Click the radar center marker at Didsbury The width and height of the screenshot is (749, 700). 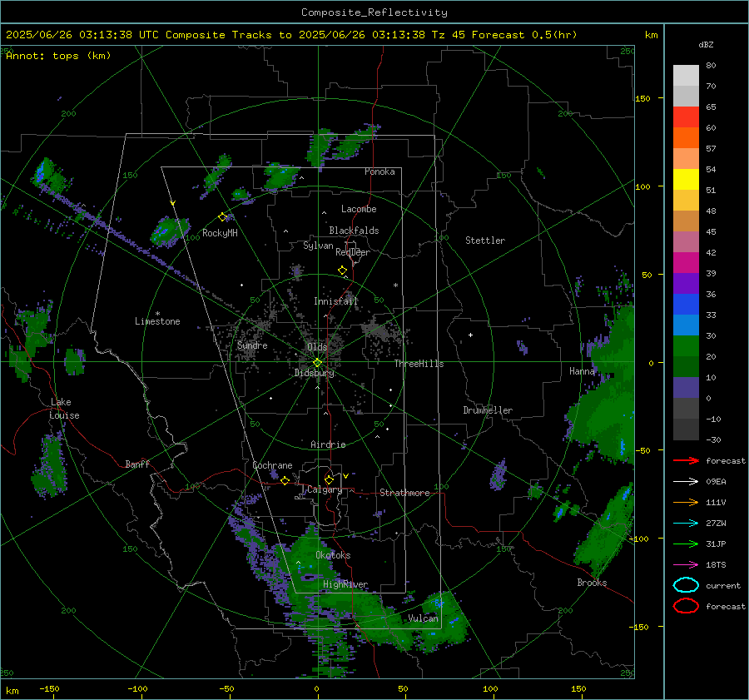coord(317,363)
